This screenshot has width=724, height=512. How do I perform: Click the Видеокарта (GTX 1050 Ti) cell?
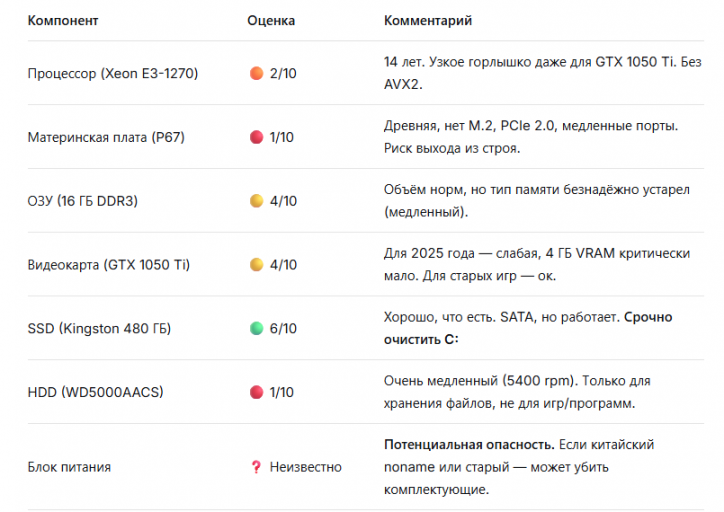click(x=108, y=265)
